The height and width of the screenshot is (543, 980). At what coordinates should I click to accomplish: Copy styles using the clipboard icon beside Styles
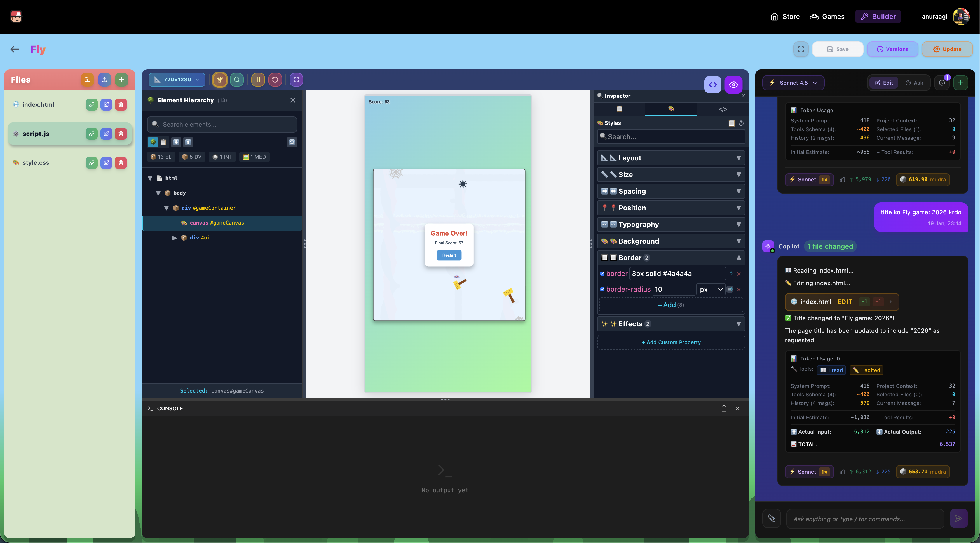[731, 123]
